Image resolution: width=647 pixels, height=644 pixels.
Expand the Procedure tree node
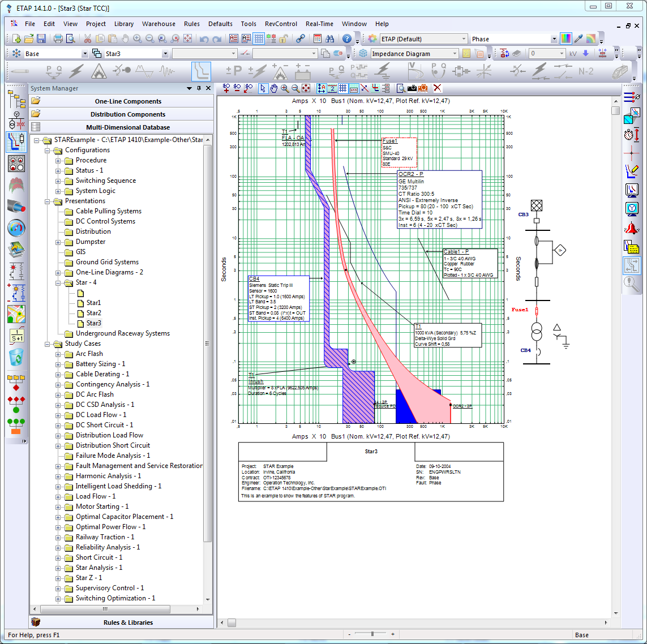[58, 161]
